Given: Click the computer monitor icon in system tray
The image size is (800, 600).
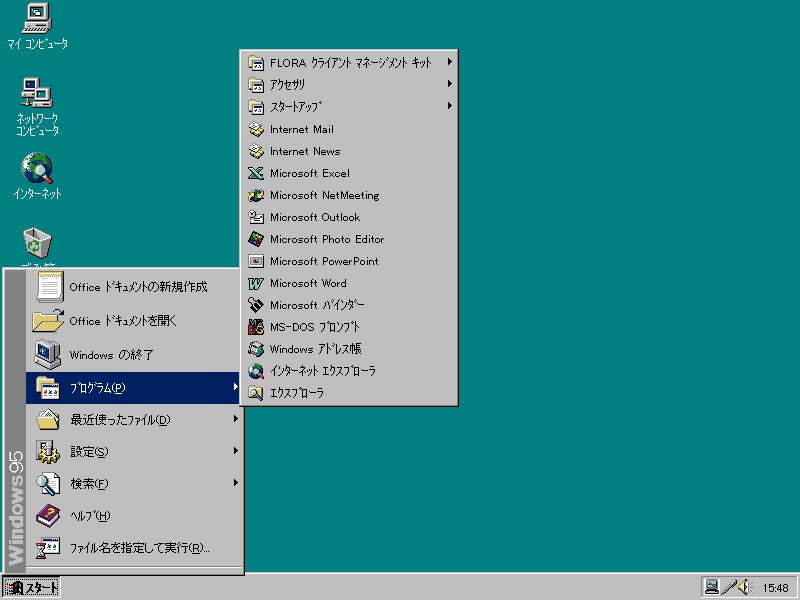Looking at the screenshot, I should pyautogui.click(x=711, y=587).
